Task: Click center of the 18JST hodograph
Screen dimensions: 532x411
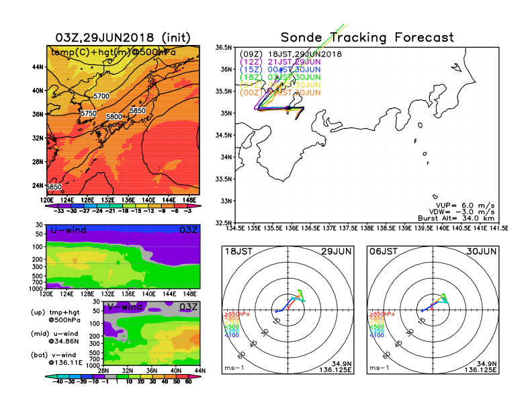Action: 288,311
